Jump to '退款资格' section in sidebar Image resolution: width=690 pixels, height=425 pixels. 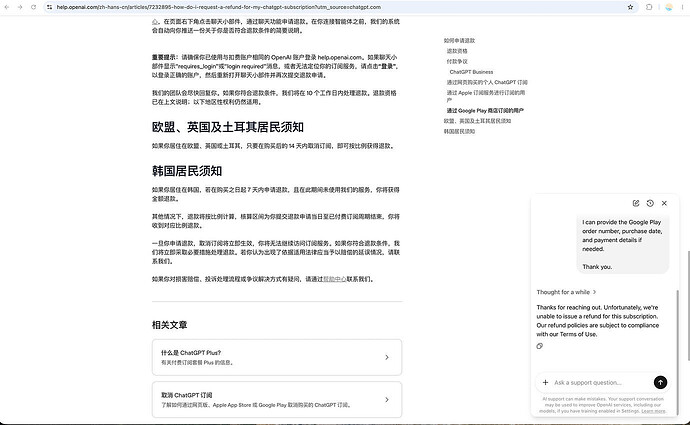tap(457, 51)
